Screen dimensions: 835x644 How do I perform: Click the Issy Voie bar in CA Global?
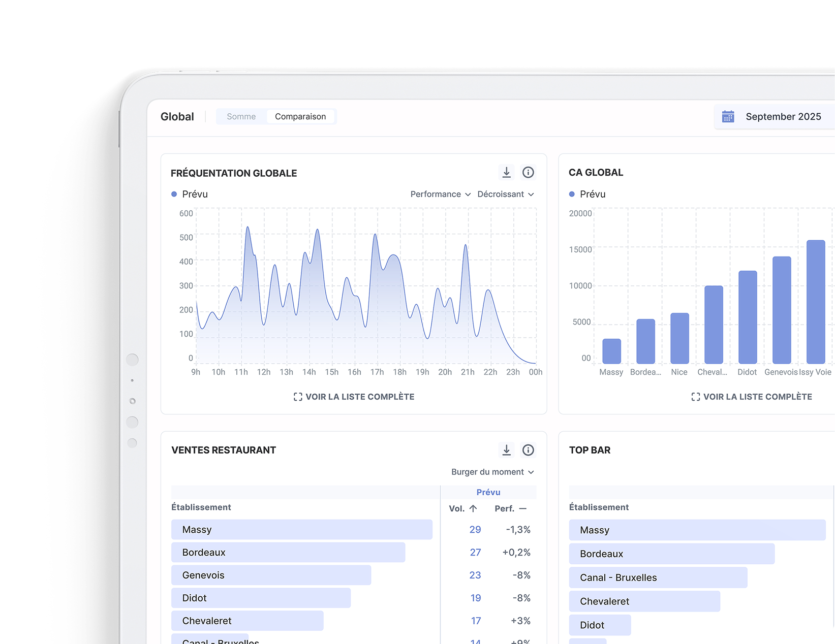click(x=816, y=302)
